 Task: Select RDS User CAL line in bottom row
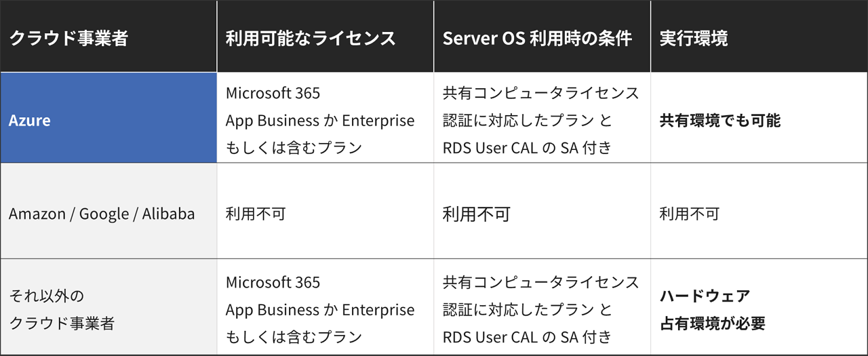(527, 336)
